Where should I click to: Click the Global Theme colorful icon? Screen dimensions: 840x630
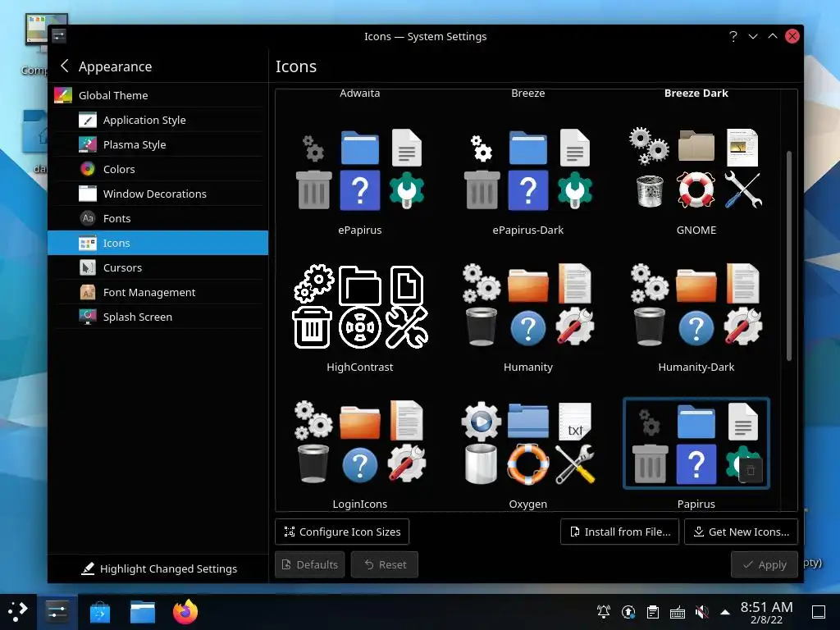coord(63,95)
